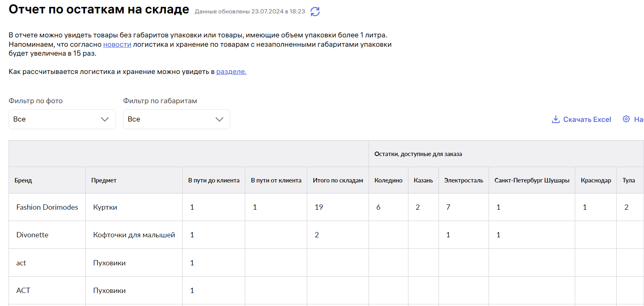Image resolution: width=644 pixels, height=306 pixels.
Task: Follow the новости link
Action: pos(117,44)
